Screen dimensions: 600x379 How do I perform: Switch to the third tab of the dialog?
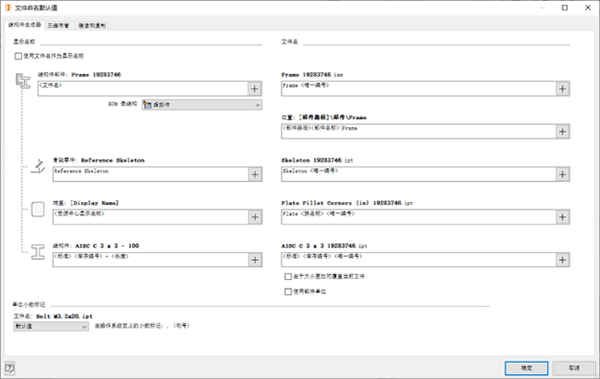pos(92,26)
